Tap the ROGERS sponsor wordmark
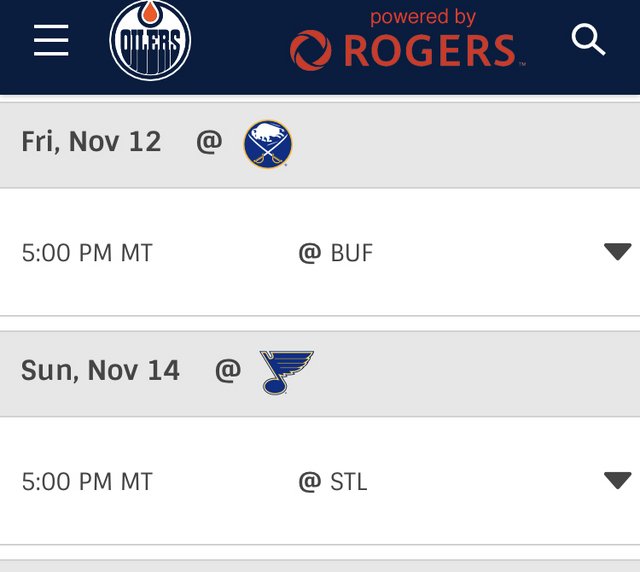Screen dimensions: 640x572 pyautogui.click(x=430, y=51)
